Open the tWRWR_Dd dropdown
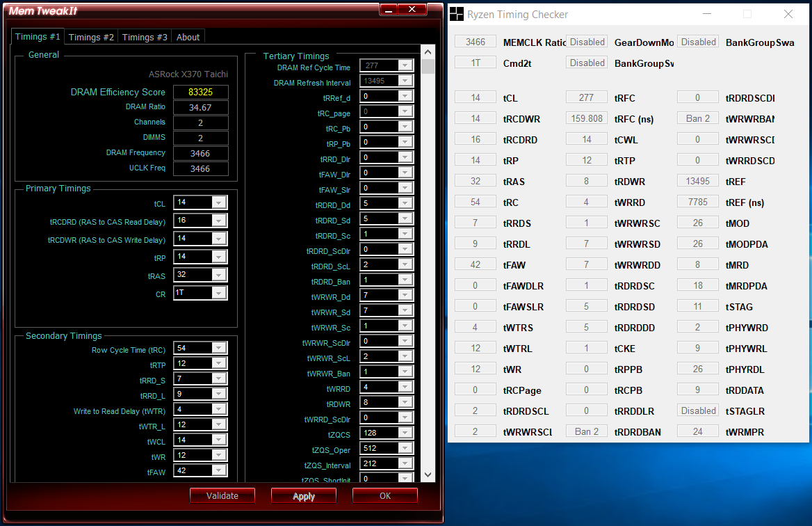812x526 pixels. coord(405,296)
